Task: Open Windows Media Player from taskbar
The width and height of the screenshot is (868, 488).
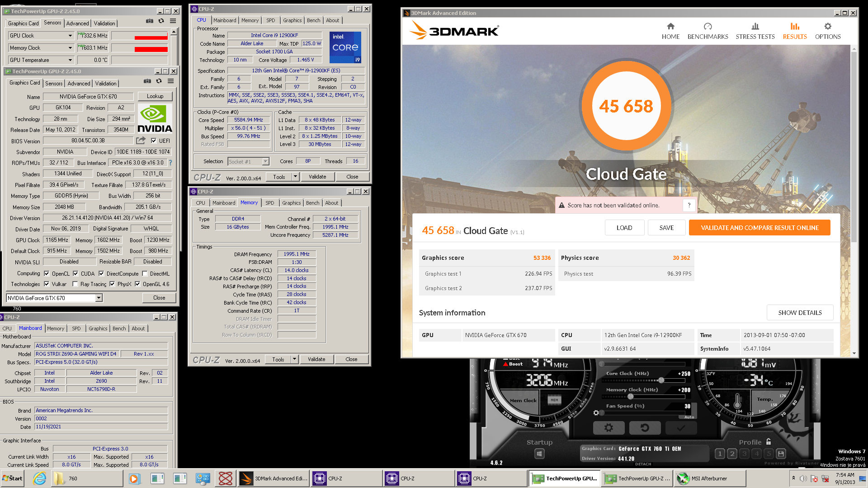Action: coord(134,479)
